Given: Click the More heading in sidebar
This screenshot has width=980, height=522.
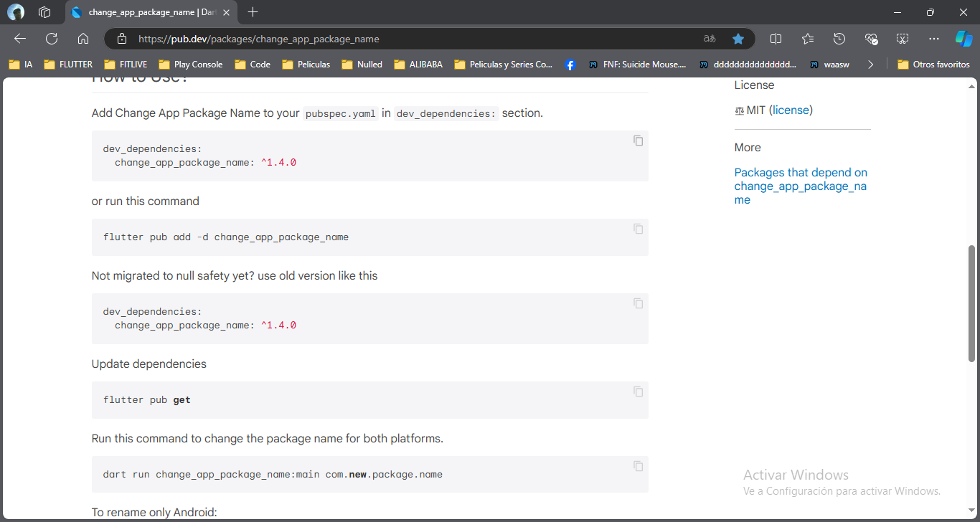Looking at the screenshot, I should coord(748,148).
